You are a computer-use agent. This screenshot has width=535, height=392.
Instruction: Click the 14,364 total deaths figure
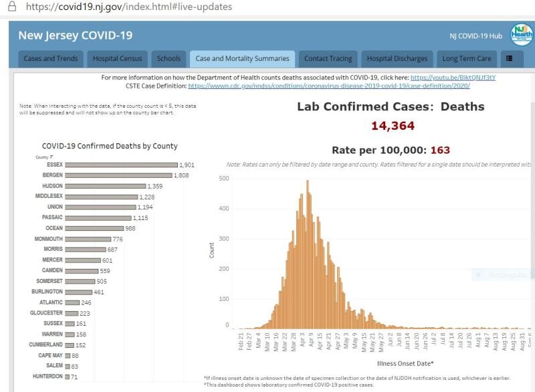point(393,126)
